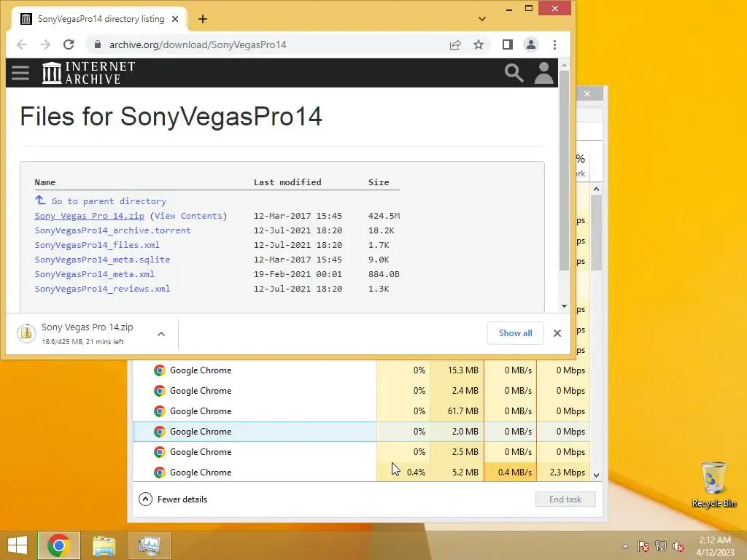Download Sony_Vegas_Pro_14.zip
This screenshot has height=560, width=747.
89,216
